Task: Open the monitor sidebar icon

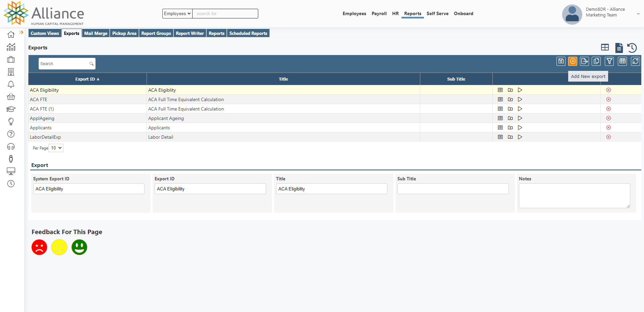Action: coord(11,171)
